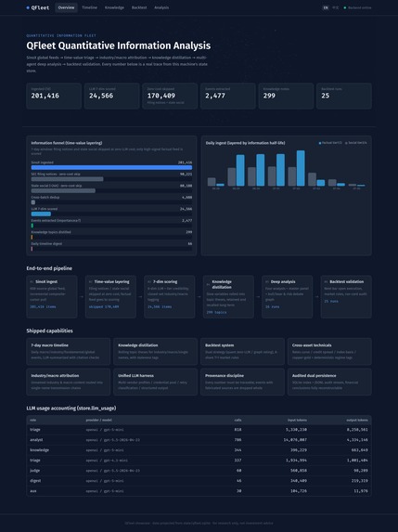Click the Stale social zero-cost skip bar

(63, 190)
